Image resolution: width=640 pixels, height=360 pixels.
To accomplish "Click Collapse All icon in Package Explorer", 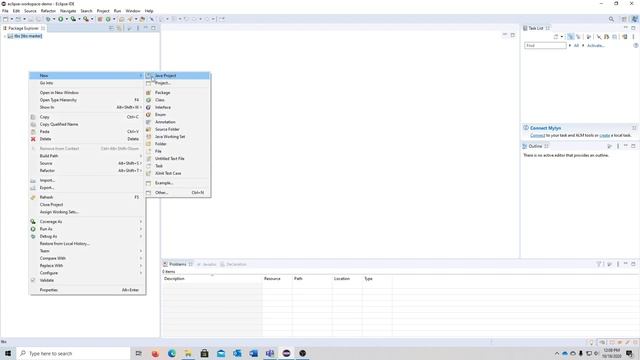I will [111, 28].
